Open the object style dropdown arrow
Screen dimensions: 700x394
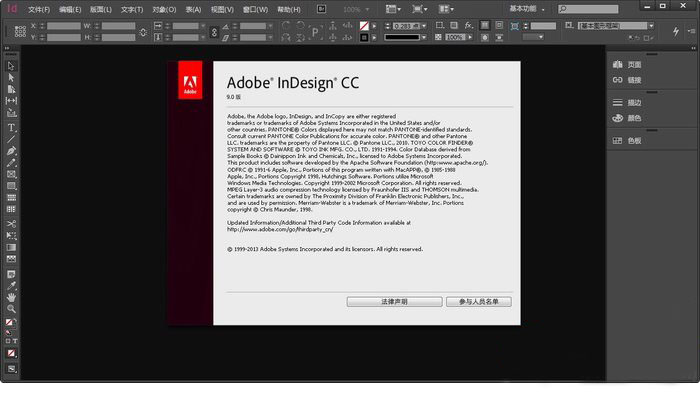(651, 26)
